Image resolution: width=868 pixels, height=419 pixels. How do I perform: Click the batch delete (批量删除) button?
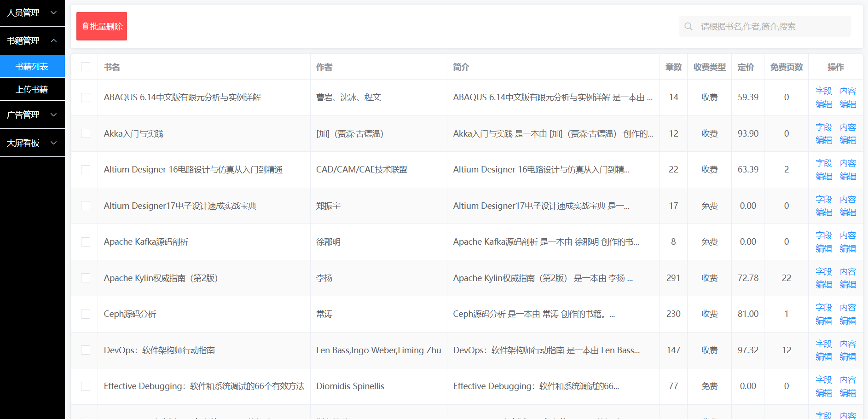pos(102,26)
